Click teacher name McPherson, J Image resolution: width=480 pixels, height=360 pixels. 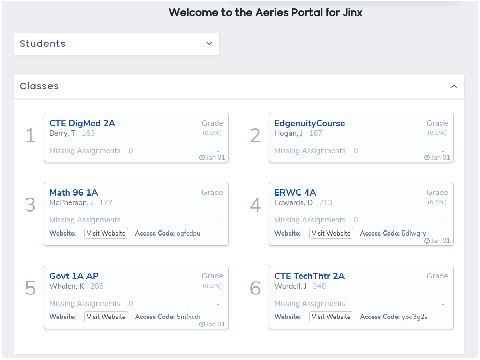coord(71,203)
